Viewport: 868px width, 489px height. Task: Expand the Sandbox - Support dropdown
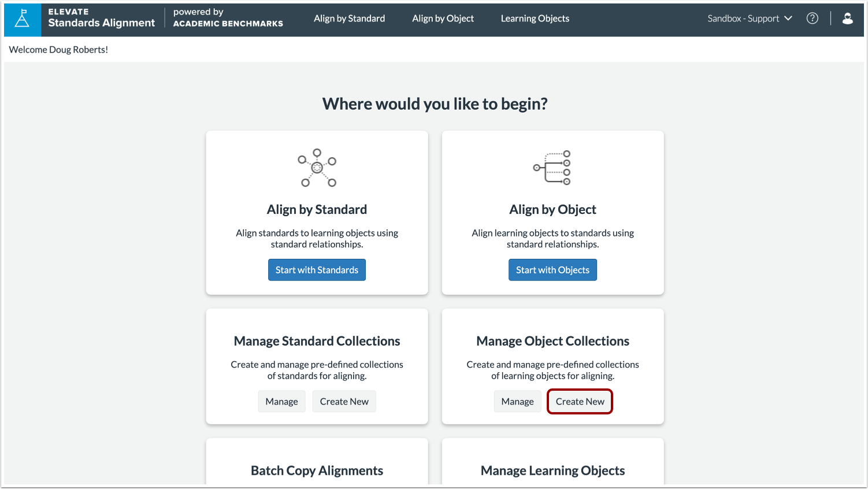(x=750, y=18)
